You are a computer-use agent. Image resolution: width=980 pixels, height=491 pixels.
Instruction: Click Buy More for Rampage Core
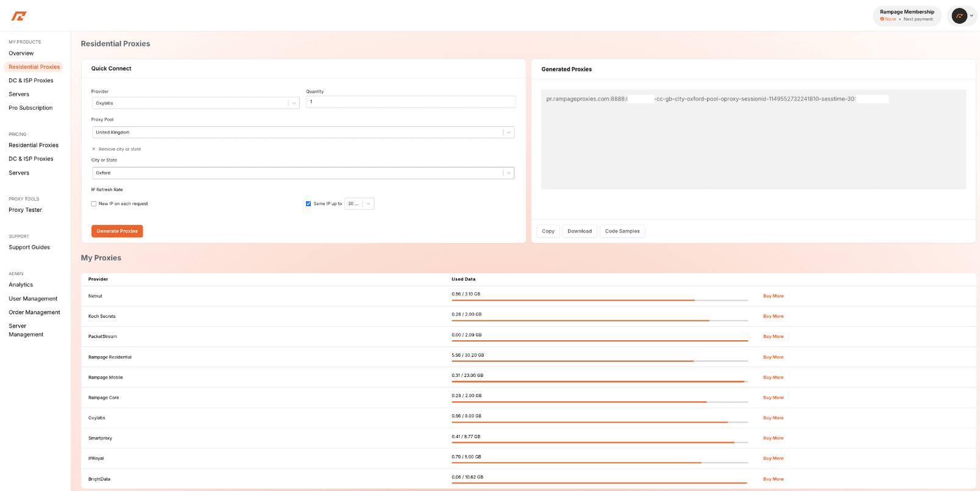773,398
